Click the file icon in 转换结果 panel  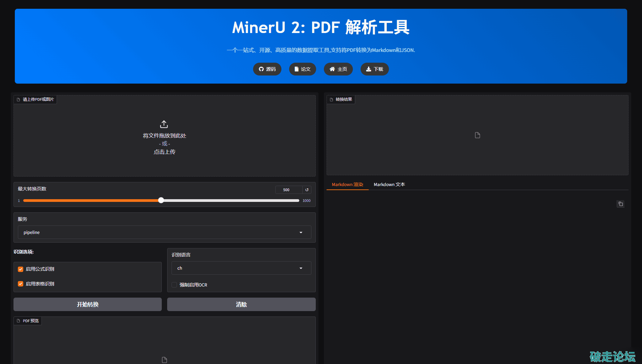[x=477, y=135]
